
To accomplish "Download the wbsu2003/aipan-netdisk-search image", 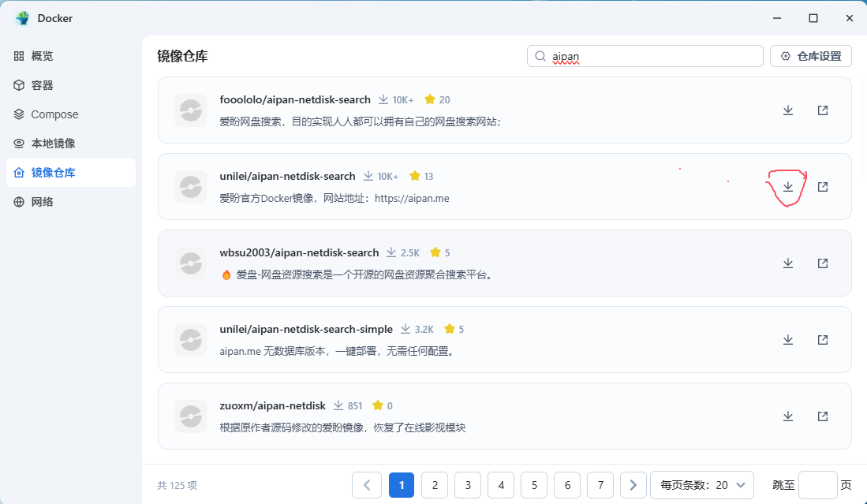I will tap(787, 263).
